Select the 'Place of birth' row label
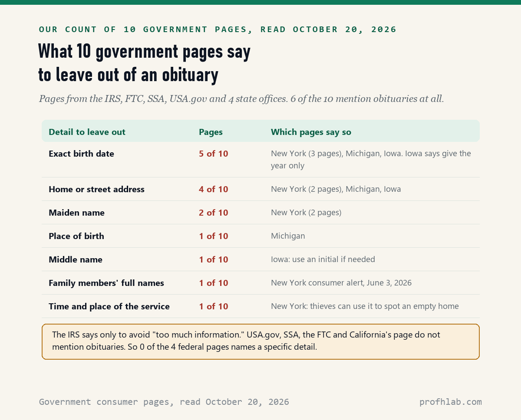The width and height of the screenshot is (521, 420). pos(76,236)
